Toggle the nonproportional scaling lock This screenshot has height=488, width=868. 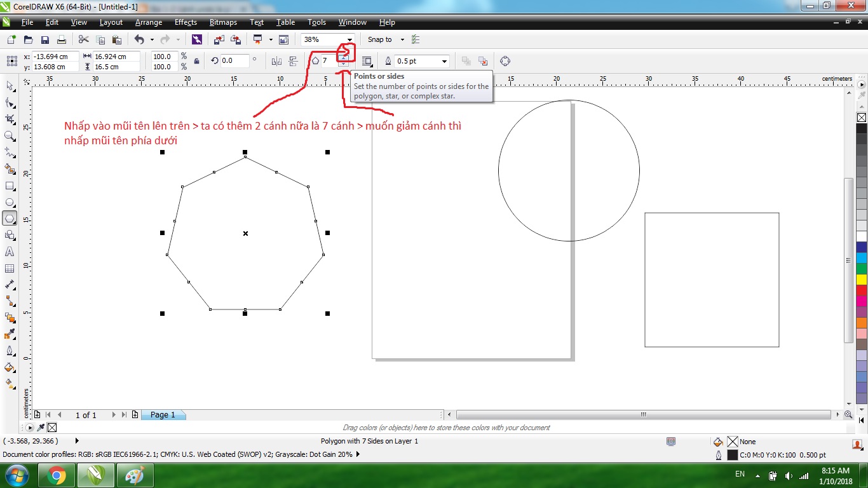[196, 61]
